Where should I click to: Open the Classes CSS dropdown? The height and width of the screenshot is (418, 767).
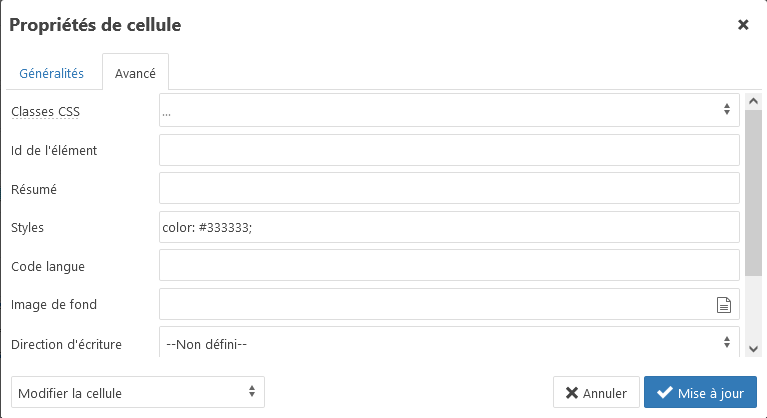pyautogui.click(x=449, y=111)
